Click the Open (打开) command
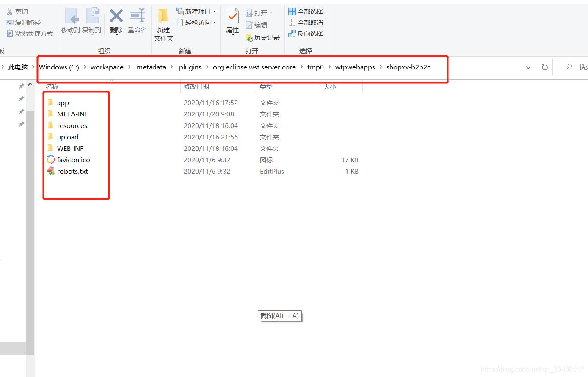 click(x=259, y=13)
